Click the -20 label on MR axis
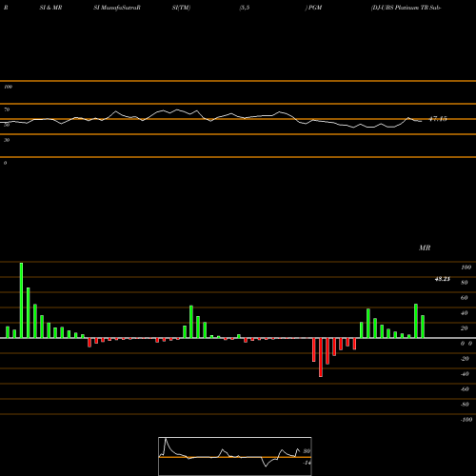Screen dimensions: 476x476 point(465,359)
